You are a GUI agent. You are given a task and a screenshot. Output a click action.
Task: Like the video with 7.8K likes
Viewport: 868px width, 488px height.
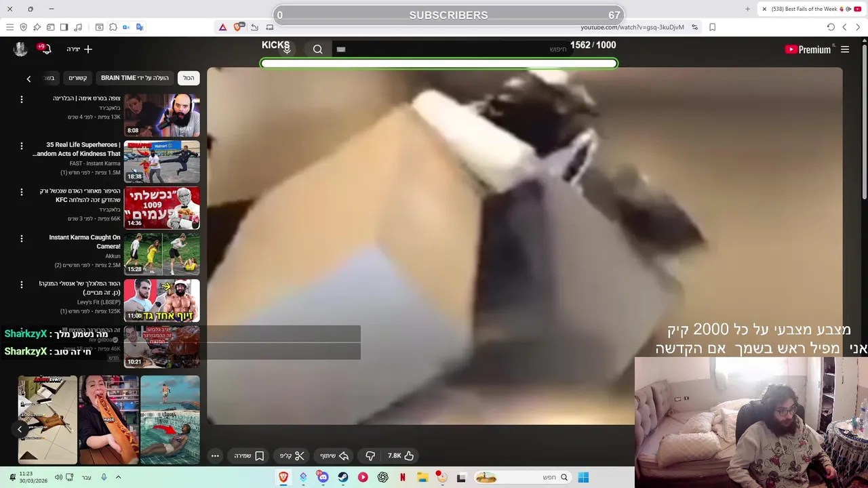tap(401, 455)
